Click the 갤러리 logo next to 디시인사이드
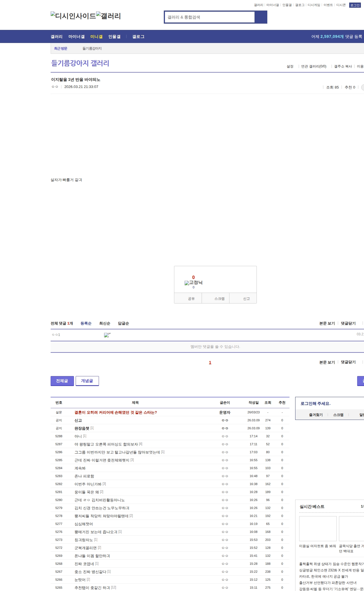 [x=108, y=16]
